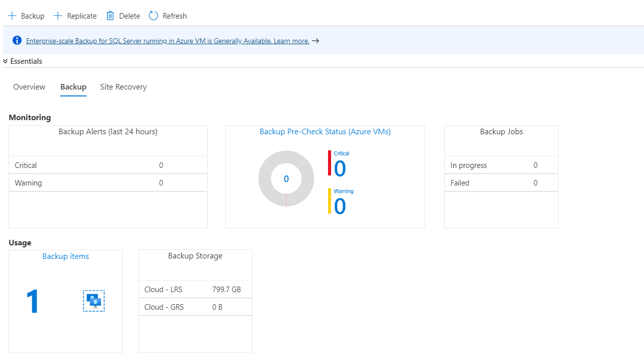Open the Site Recovery tab
644x362 pixels.
coord(123,87)
